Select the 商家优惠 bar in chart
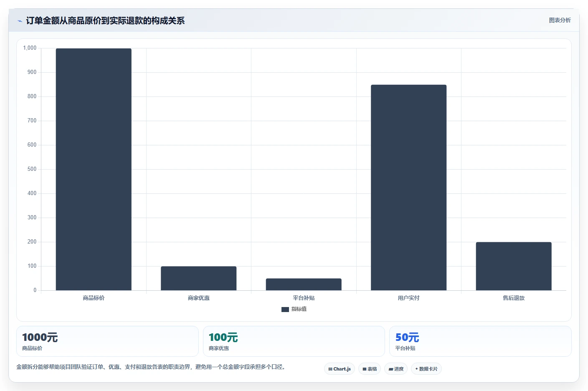This screenshot has width=588, height=391. pyautogui.click(x=199, y=278)
